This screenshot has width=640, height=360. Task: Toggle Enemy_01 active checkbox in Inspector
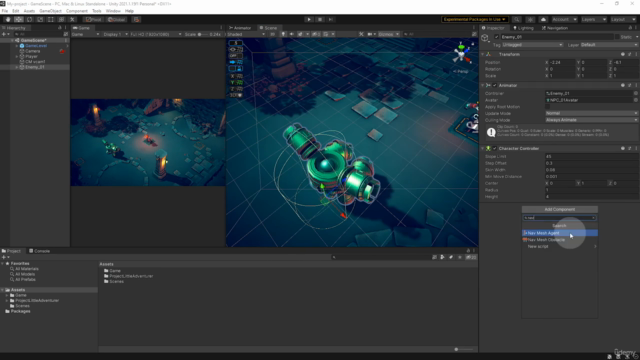coord(497,37)
